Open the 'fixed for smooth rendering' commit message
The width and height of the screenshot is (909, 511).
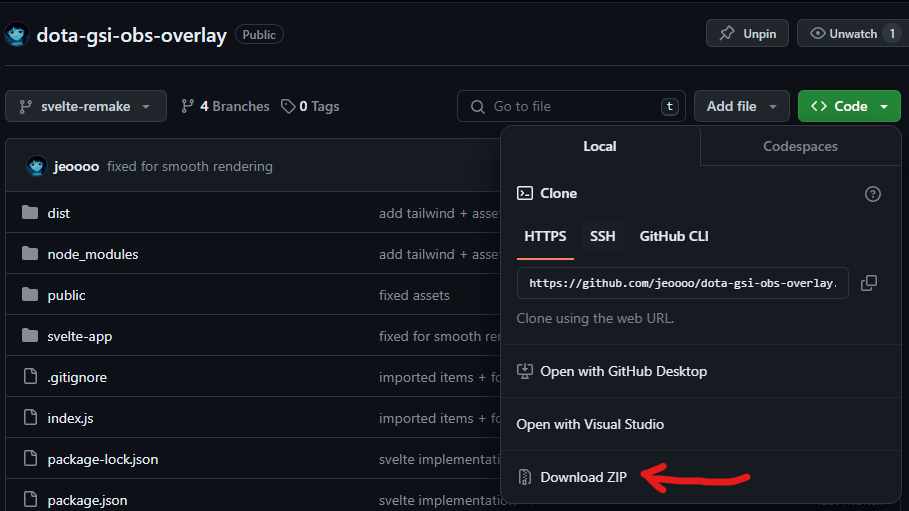pos(190,166)
